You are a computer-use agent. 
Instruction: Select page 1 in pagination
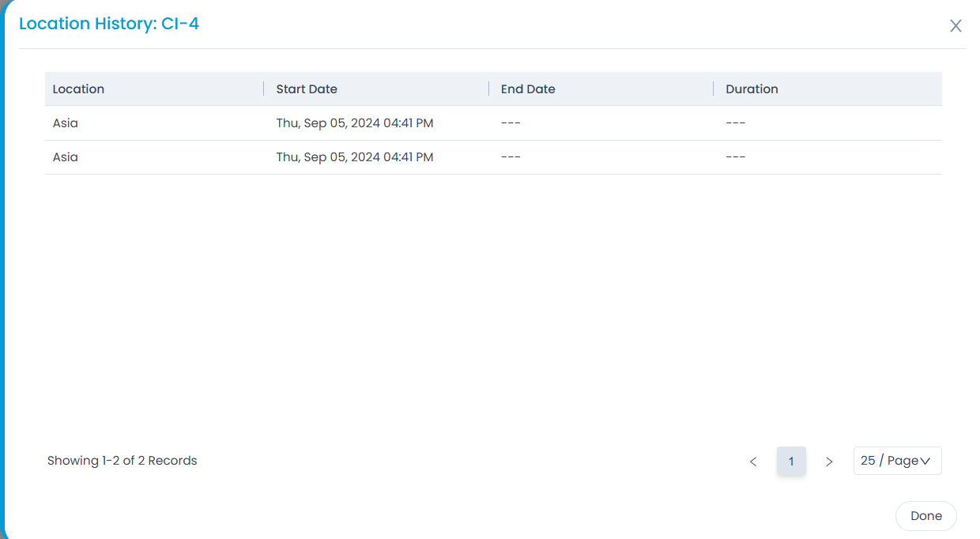(x=791, y=462)
